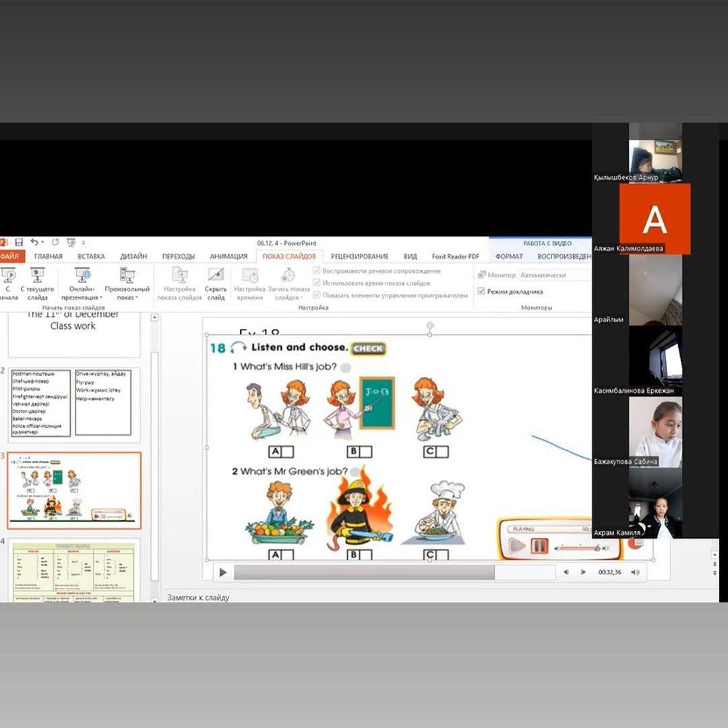Click the Запись показа слайдов stopwatch icon
Viewport: 728px width, 728px height.
pyautogui.click(x=288, y=275)
